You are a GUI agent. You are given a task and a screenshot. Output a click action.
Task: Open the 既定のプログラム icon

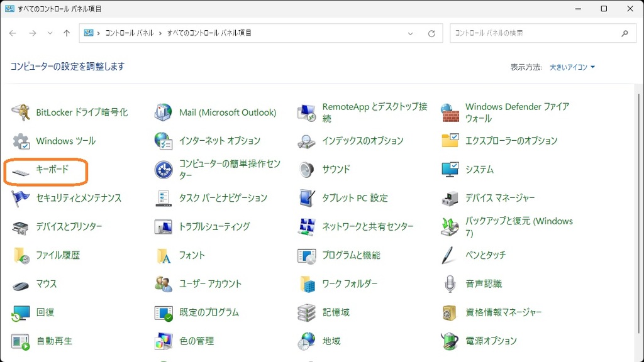(164, 312)
